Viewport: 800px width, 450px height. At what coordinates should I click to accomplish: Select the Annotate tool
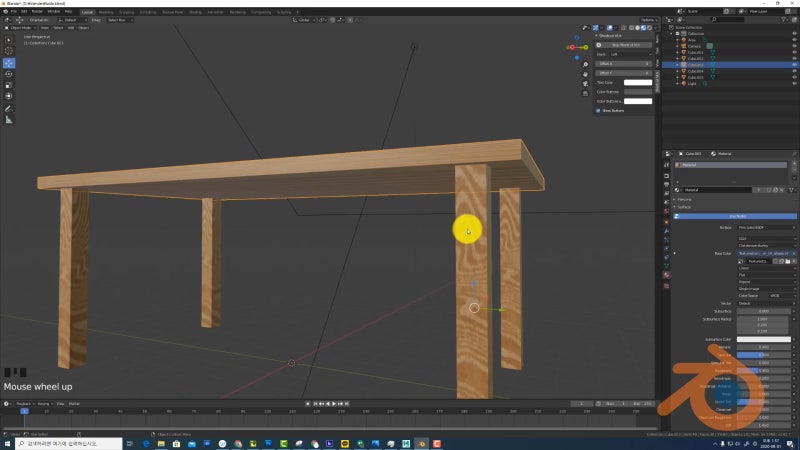(9, 109)
